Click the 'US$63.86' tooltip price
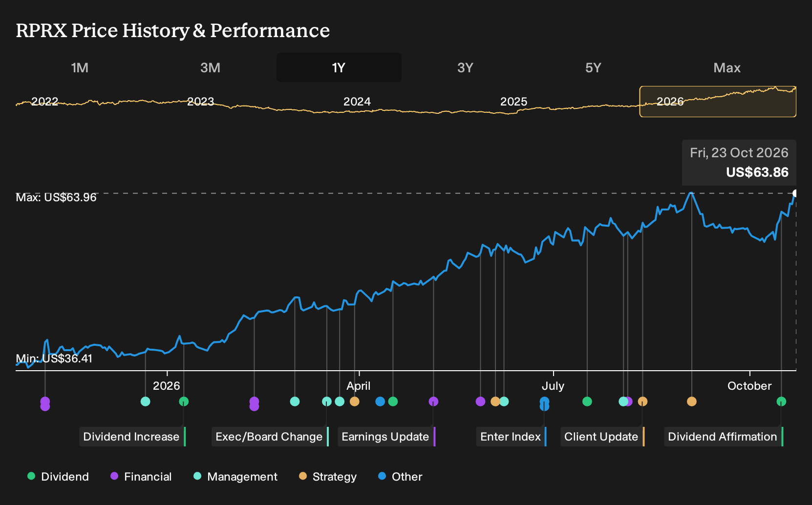Image resolution: width=812 pixels, height=505 pixels. (x=757, y=172)
